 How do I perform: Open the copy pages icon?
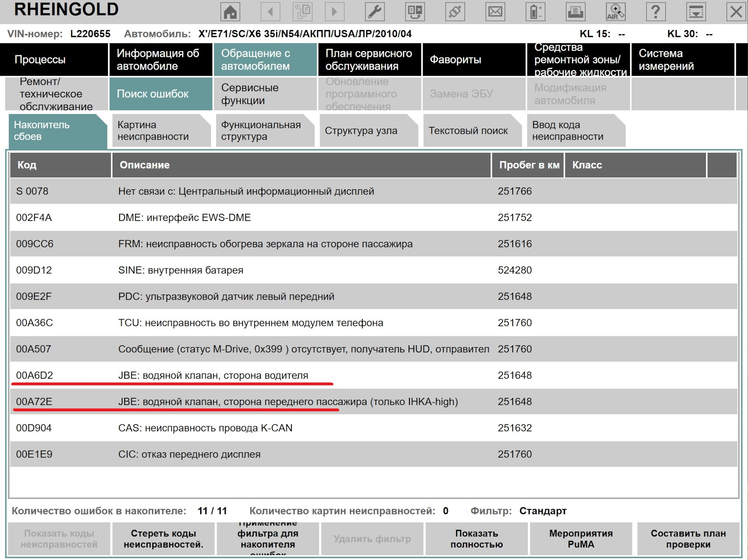pyautogui.click(x=302, y=12)
